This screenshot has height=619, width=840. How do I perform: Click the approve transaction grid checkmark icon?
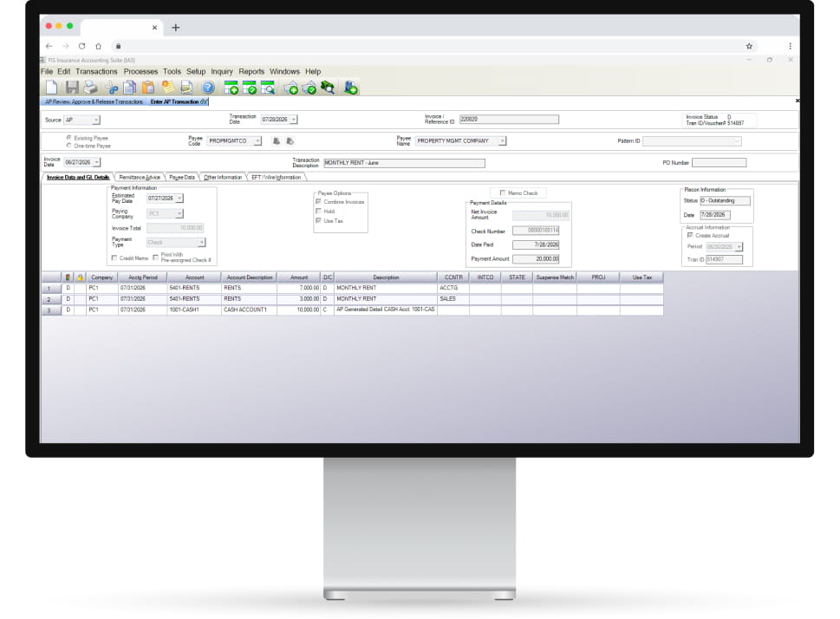[x=249, y=88]
